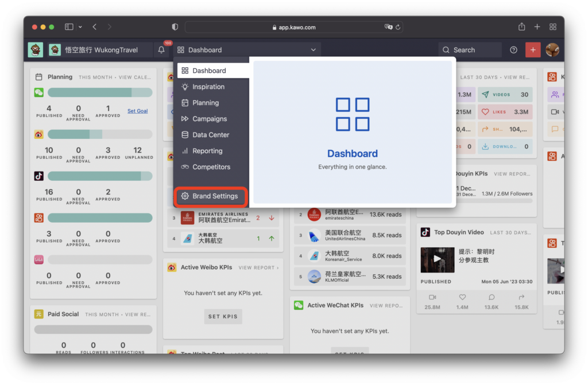Image resolution: width=588 pixels, height=385 pixels.
Task: Click the 美国联合航空 8.5K reads row
Action: pyautogui.click(x=350, y=235)
